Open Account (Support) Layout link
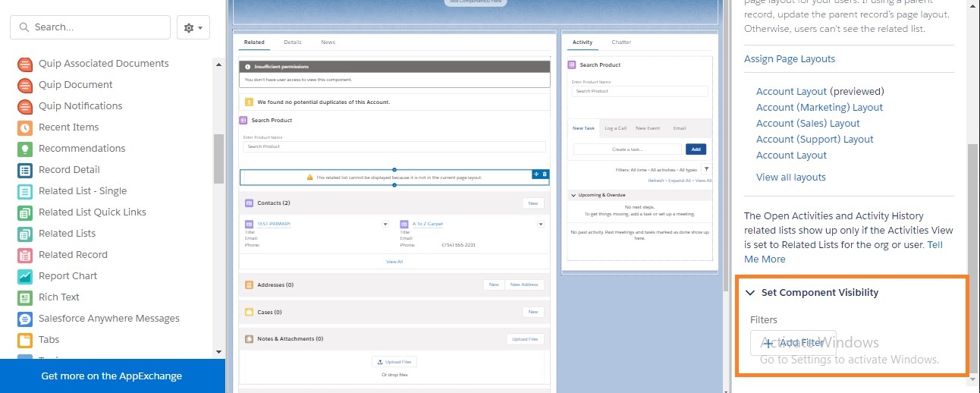 815,140
